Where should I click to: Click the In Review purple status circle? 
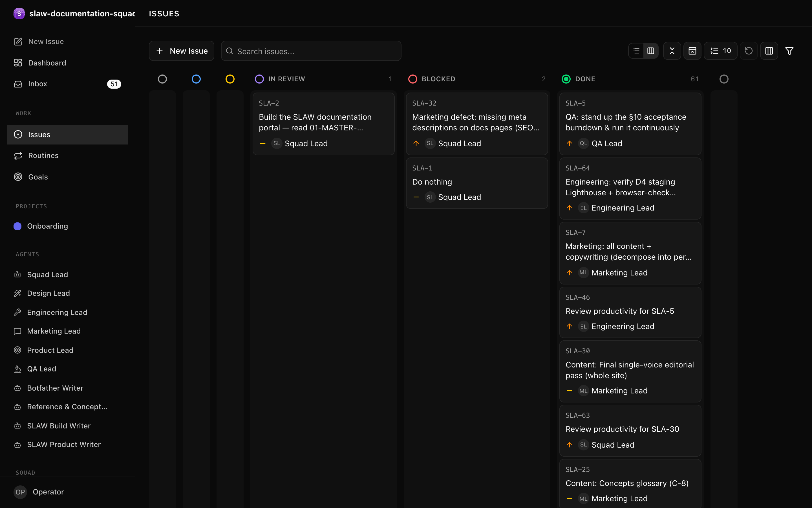(x=259, y=79)
